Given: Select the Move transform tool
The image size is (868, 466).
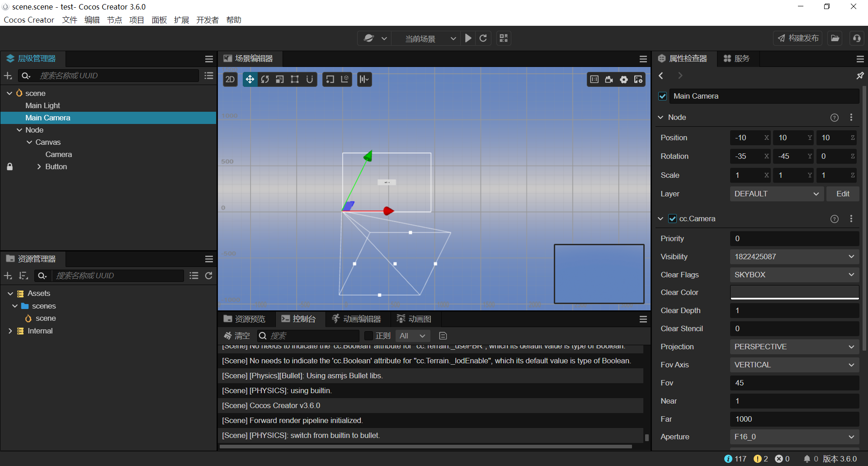Looking at the screenshot, I should pyautogui.click(x=250, y=80).
